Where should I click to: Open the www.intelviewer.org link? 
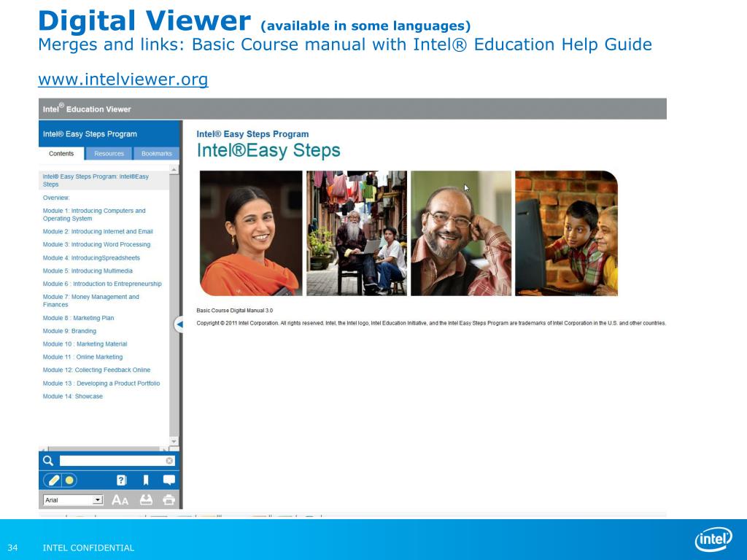point(123,79)
